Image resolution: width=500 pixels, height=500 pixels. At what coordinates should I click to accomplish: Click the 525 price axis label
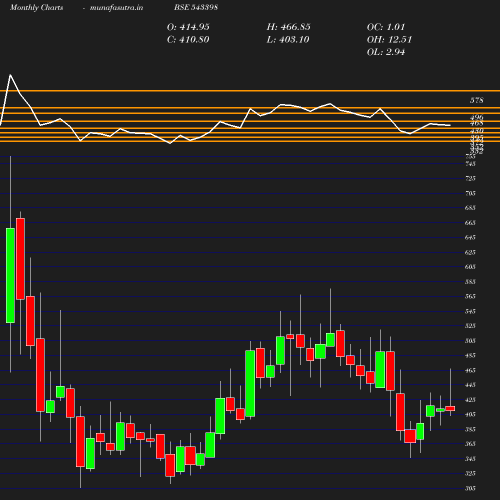[x=470, y=326]
